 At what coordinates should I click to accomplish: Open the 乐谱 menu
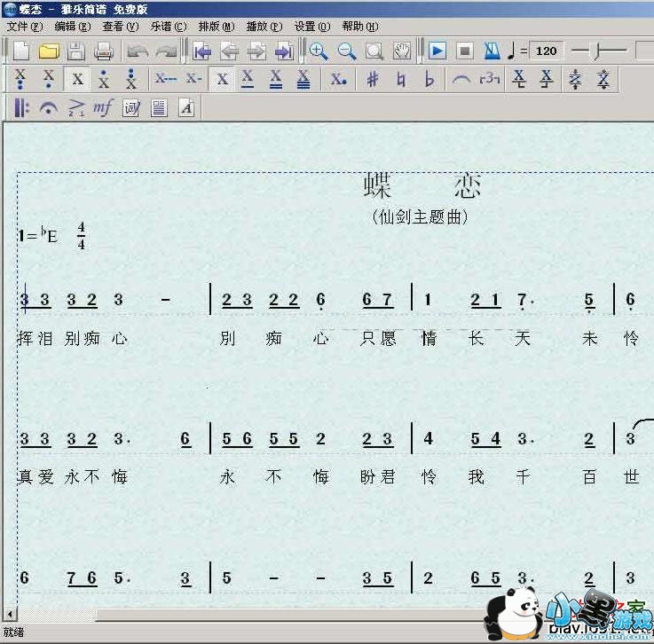click(x=169, y=27)
